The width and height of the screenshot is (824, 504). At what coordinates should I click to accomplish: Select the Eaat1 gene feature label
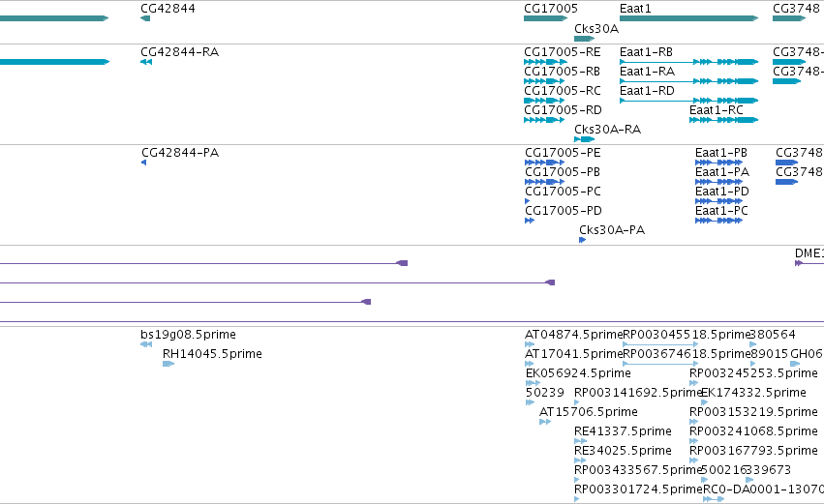(635, 9)
